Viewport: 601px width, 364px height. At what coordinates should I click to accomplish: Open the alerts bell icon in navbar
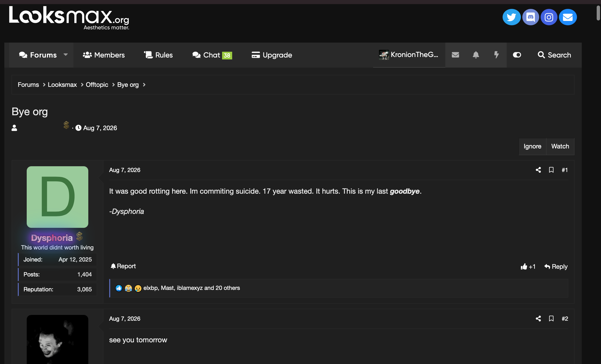click(x=476, y=55)
